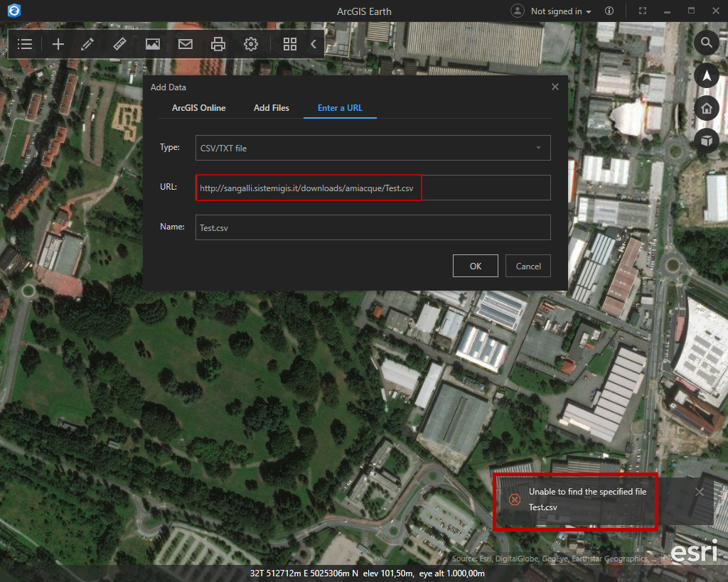Click the 'eye alt 1.000,00m' status text
Screen dimensions: 728x582
point(451,573)
